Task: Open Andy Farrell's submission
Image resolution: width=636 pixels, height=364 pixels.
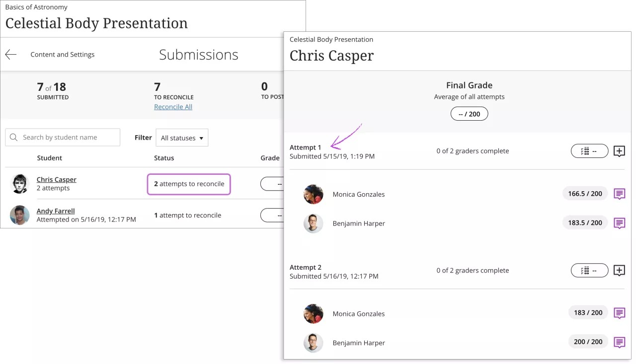Action: tap(56, 211)
